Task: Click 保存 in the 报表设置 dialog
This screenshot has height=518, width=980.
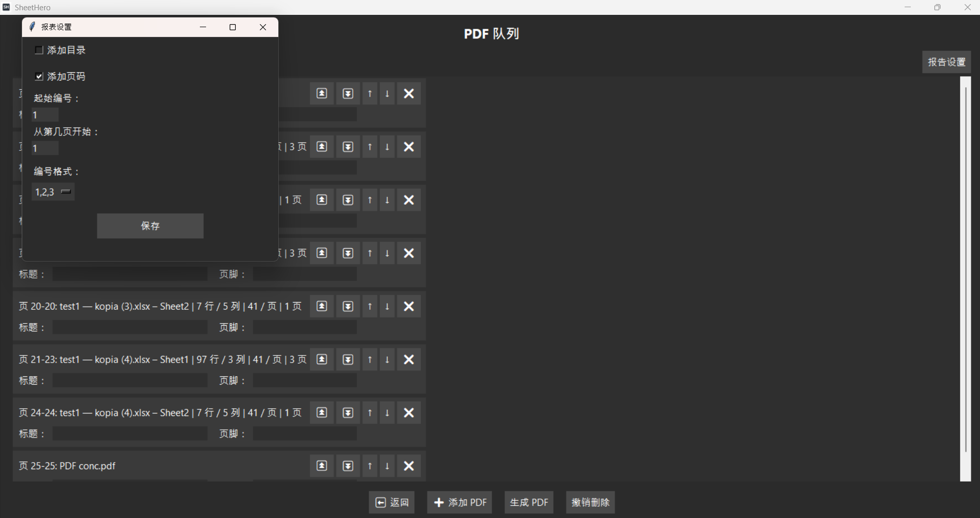Action: pyautogui.click(x=150, y=226)
